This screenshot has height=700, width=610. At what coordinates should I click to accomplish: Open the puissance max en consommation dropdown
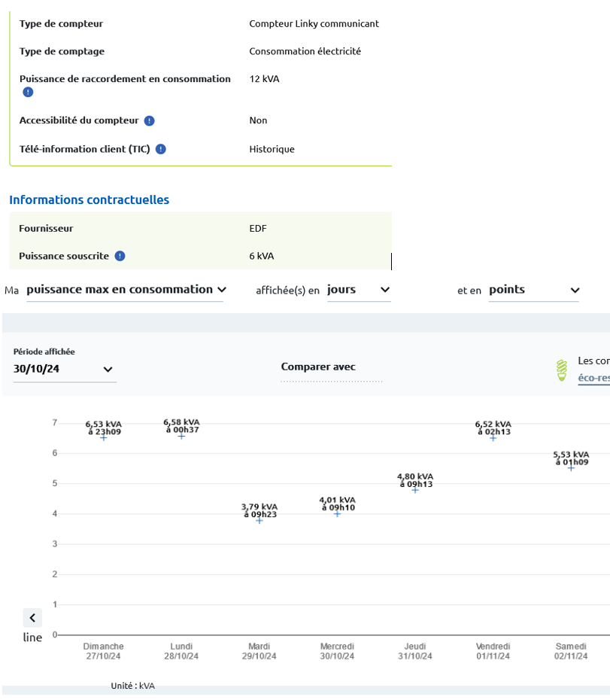point(126,290)
